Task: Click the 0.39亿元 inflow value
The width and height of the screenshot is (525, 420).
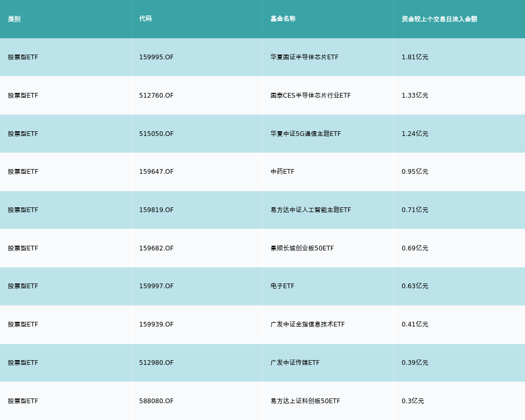Action: tap(415, 363)
